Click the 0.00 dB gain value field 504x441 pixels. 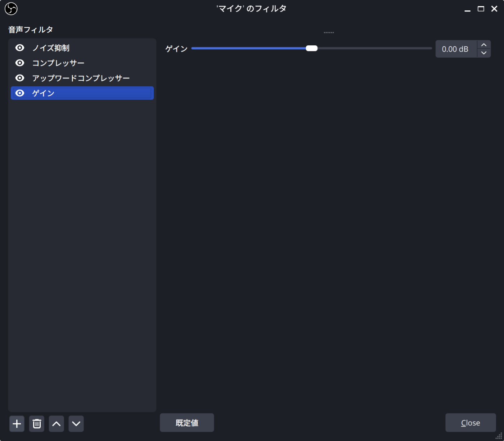coord(456,49)
